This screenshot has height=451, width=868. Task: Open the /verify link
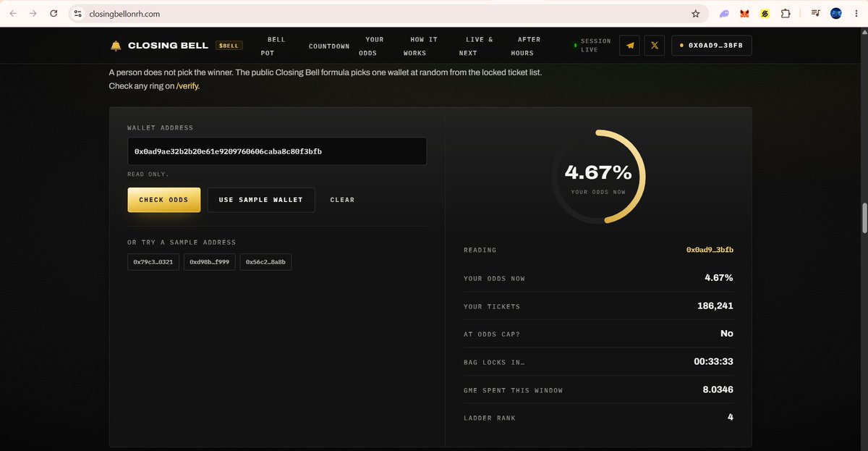pos(187,86)
